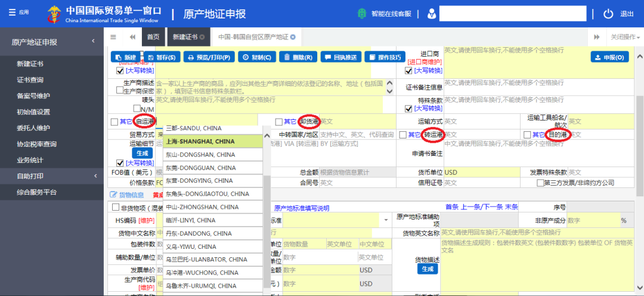This screenshot has width=644, height=296.
Task: Switch to the 首页 tab
Action: [153, 37]
